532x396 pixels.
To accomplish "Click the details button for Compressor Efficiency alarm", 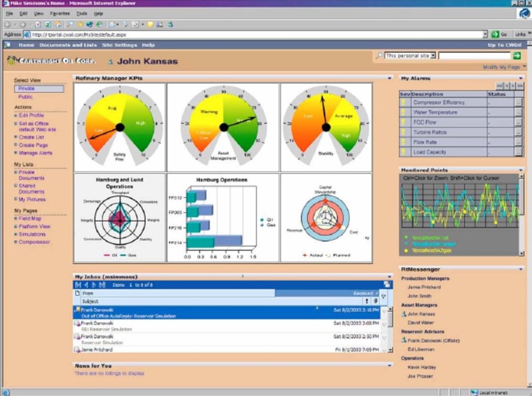I will coord(518,103).
